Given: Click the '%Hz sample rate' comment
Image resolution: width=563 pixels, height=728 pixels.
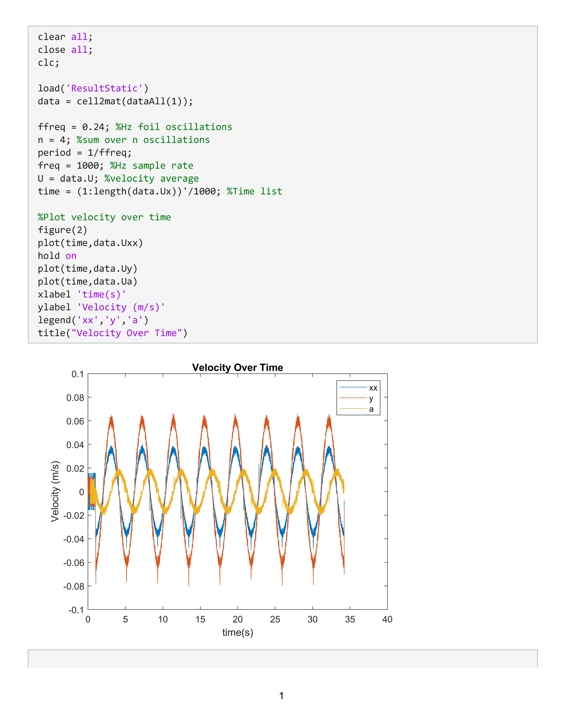Looking at the screenshot, I should click(x=152, y=166).
